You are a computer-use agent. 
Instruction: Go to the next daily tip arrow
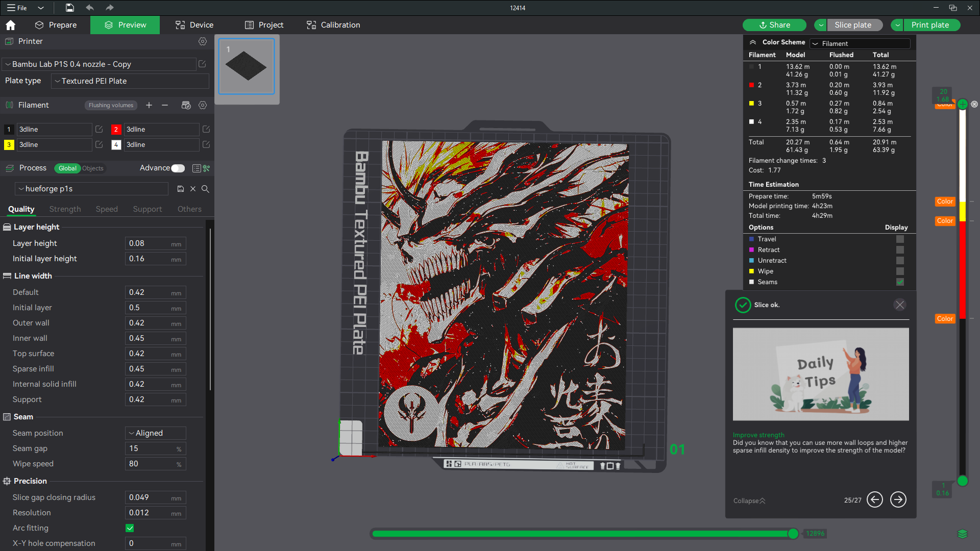[x=898, y=499]
